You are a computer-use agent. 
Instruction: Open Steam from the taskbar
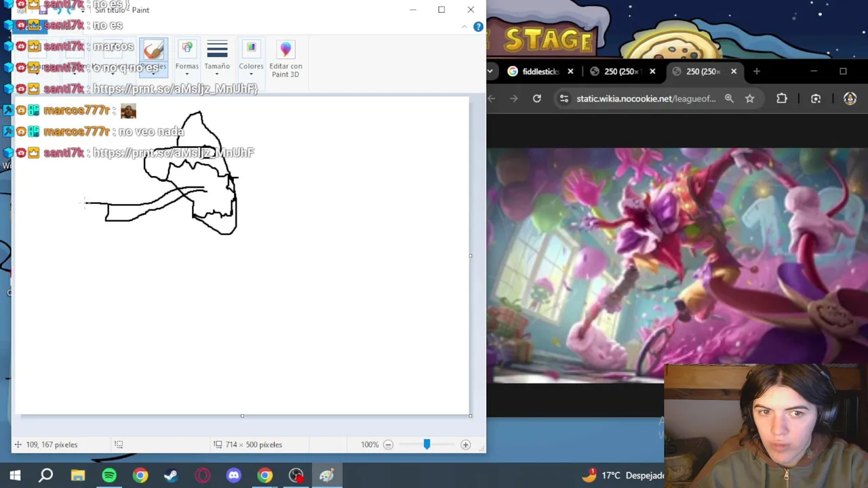click(171, 476)
